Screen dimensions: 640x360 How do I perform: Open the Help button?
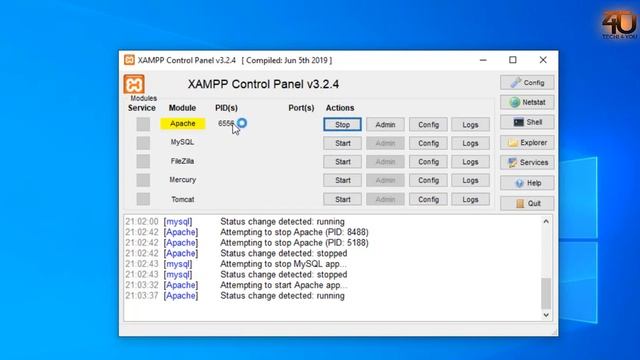pyautogui.click(x=527, y=183)
